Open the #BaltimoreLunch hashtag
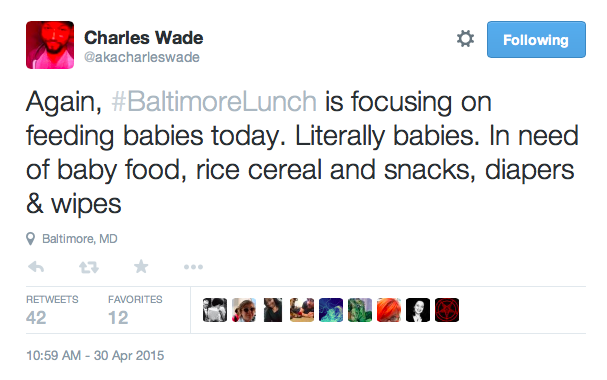 pyautogui.click(x=214, y=102)
